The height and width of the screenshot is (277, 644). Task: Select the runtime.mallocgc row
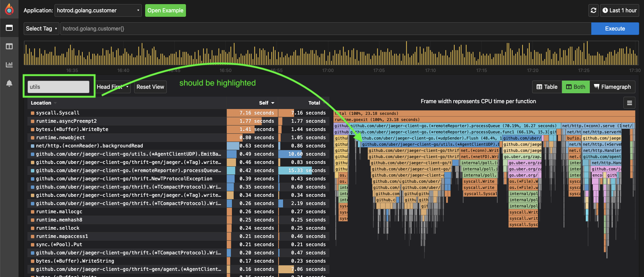click(x=178, y=212)
